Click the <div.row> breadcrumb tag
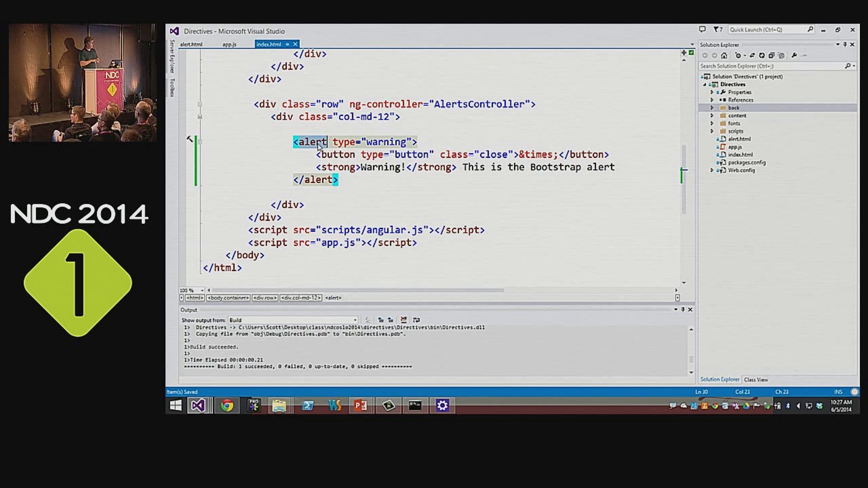 tap(265, 298)
